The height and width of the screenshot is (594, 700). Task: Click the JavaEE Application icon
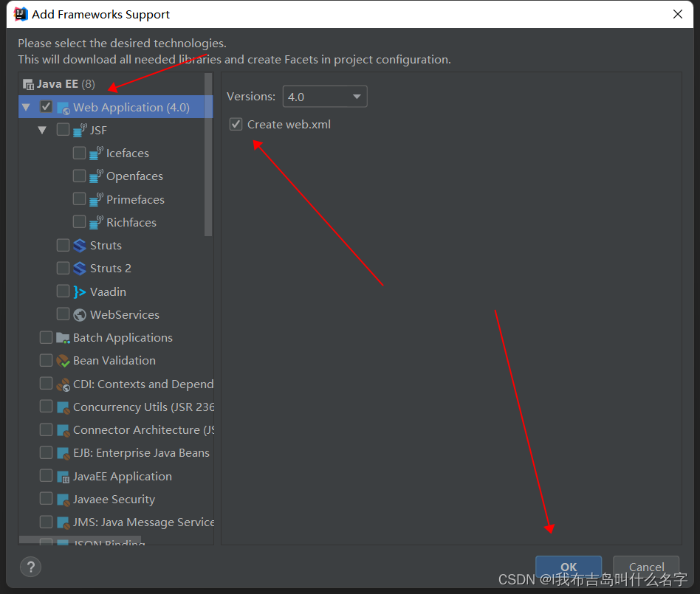point(64,477)
